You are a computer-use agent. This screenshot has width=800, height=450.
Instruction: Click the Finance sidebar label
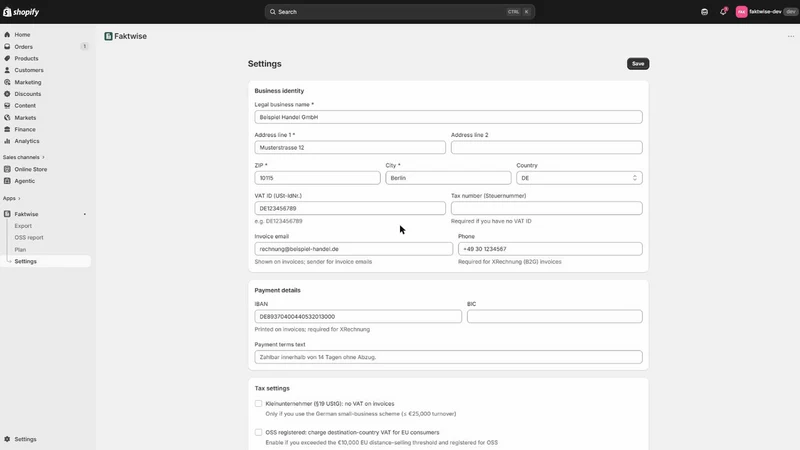click(25, 130)
